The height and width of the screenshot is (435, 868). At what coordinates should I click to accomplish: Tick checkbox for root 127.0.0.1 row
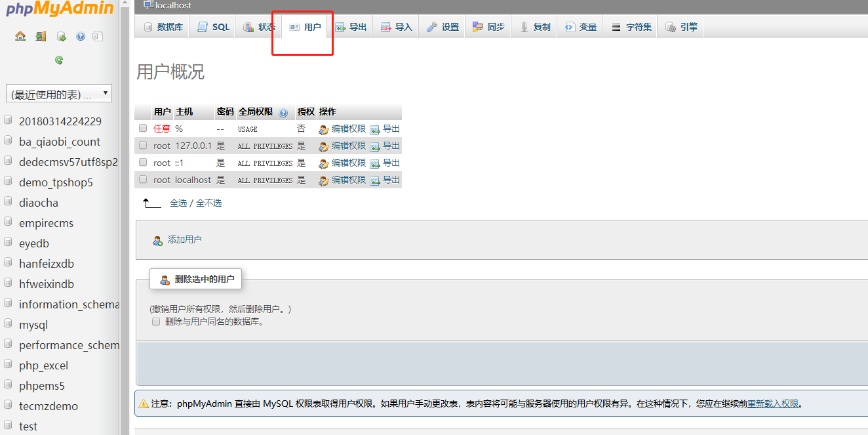143,146
